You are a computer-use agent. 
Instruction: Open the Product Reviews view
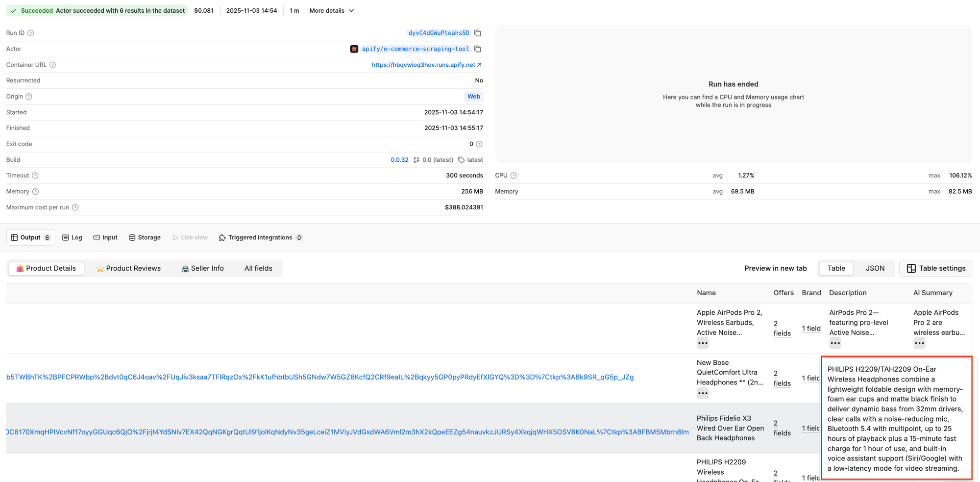(129, 268)
